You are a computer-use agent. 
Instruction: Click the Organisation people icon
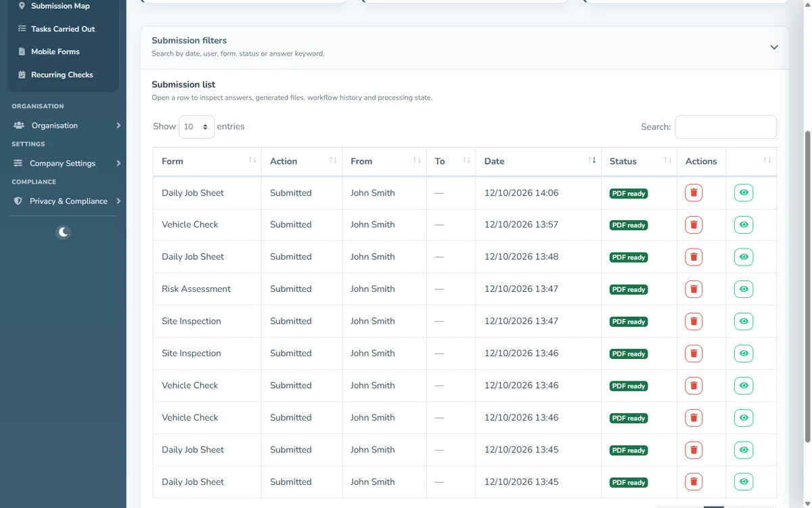click(19, 125)
